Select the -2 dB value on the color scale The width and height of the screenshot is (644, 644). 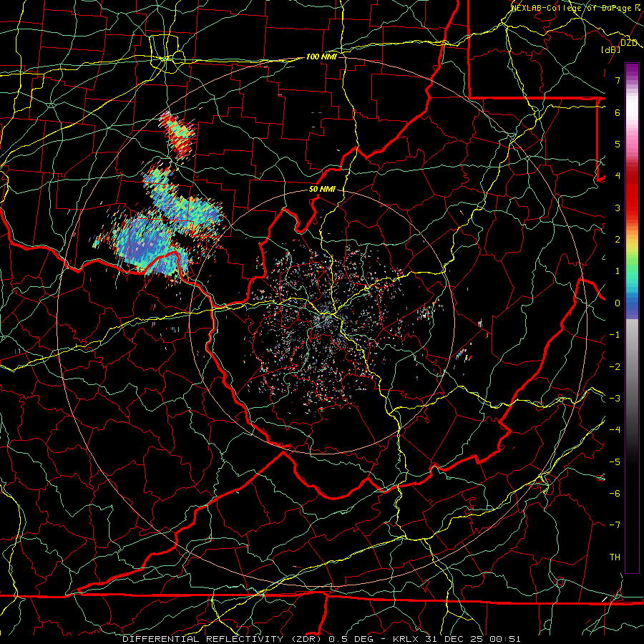point(615,366)
